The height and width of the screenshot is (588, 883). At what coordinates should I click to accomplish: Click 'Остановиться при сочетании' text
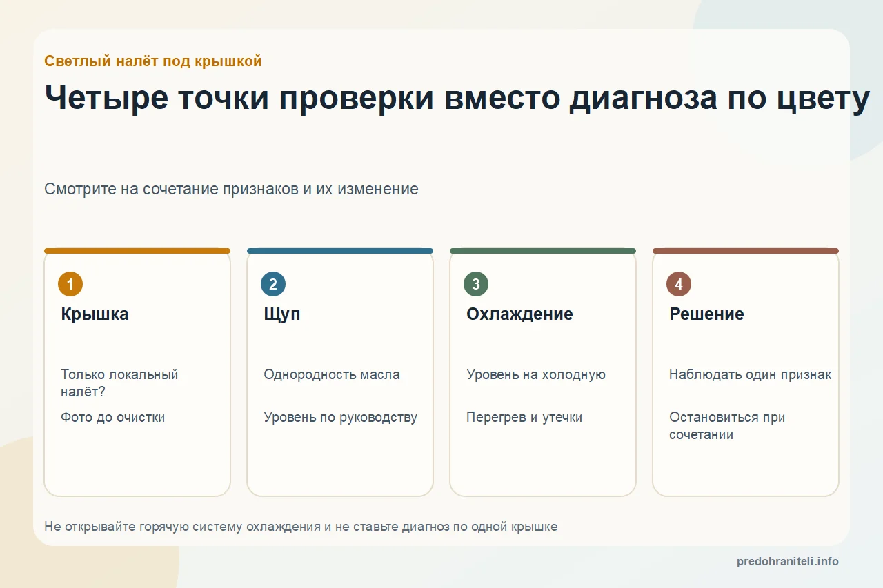point(727,426)
